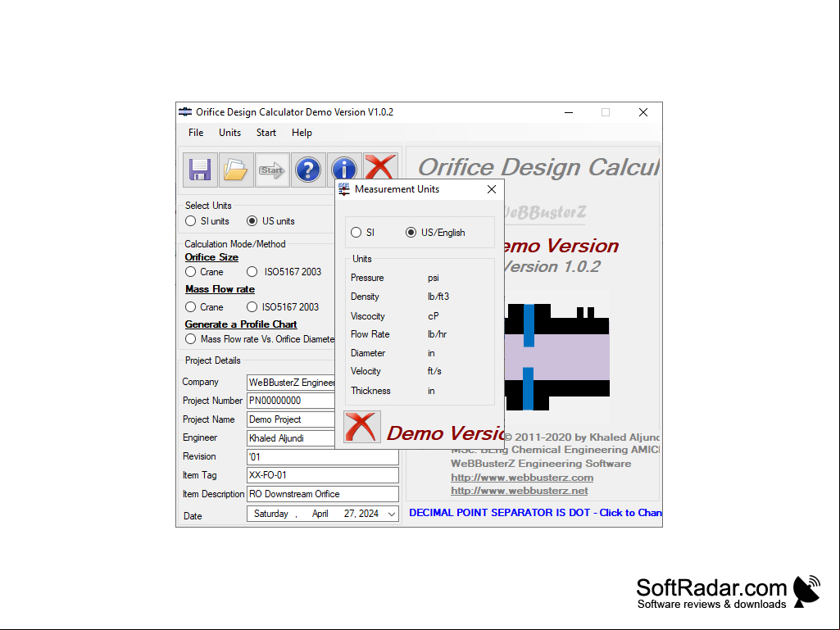The image size is (840, 630).
Task: Click the Measurement Units dialog title icon
Action: click(344, 189)
